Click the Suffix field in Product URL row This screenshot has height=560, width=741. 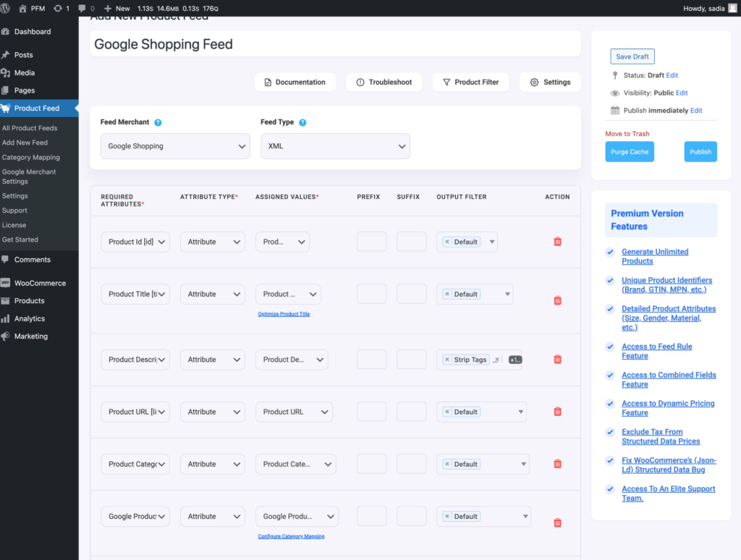[x=411, y=412]
